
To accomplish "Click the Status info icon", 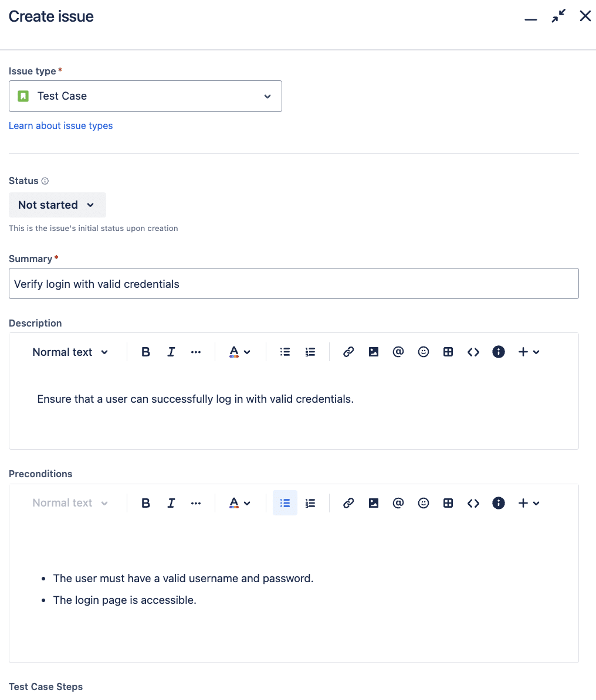I will [x=45, y=181].
